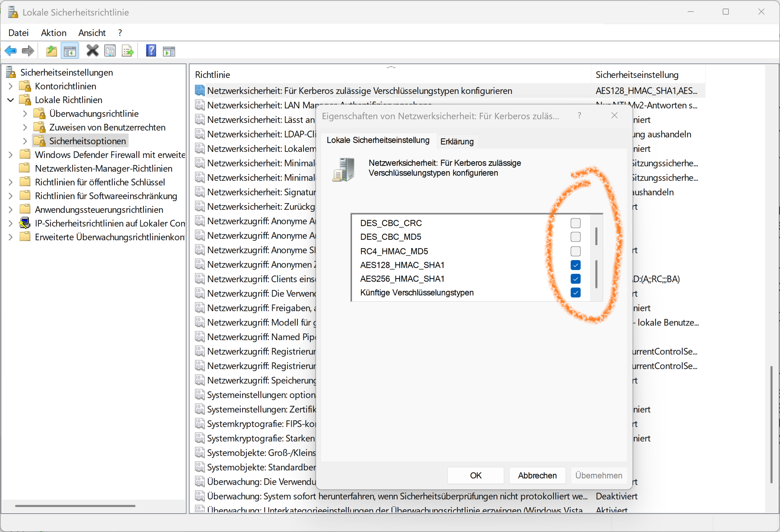Check the RC4_HMAC_MD5 option
This screenshot has width=780, height=532.
pos(575,251)
